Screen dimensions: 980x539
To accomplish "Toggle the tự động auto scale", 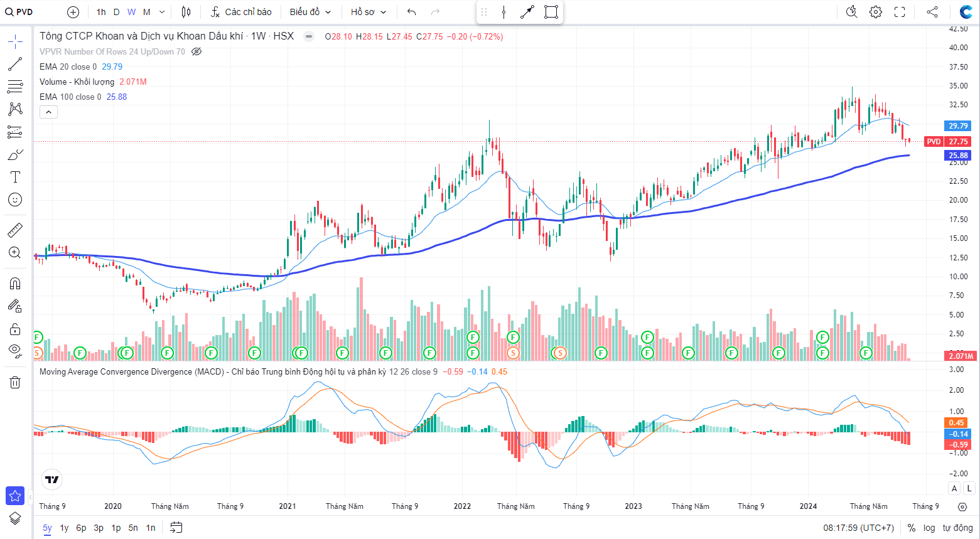I will (x=957, y=528).
